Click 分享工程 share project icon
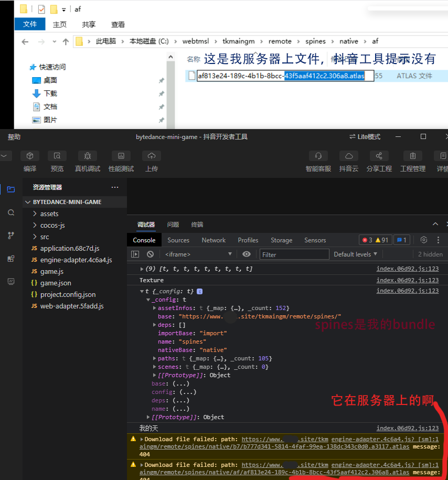448x480 pixels. (x=379, y=156)
